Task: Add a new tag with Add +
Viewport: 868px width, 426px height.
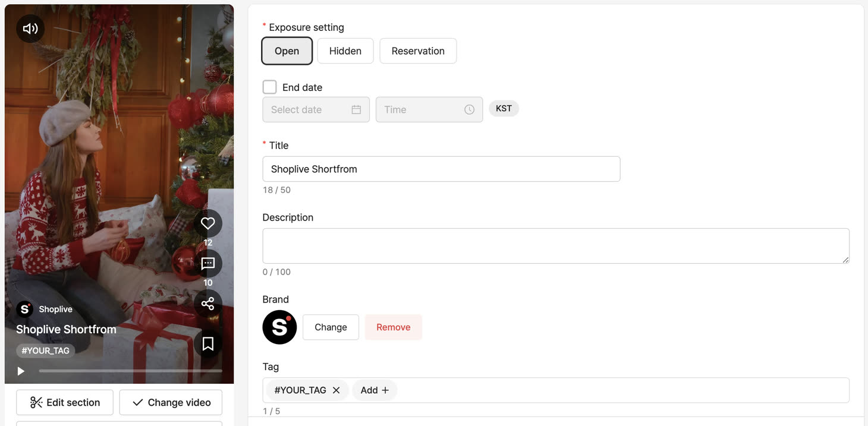Action: coord(375,390)
